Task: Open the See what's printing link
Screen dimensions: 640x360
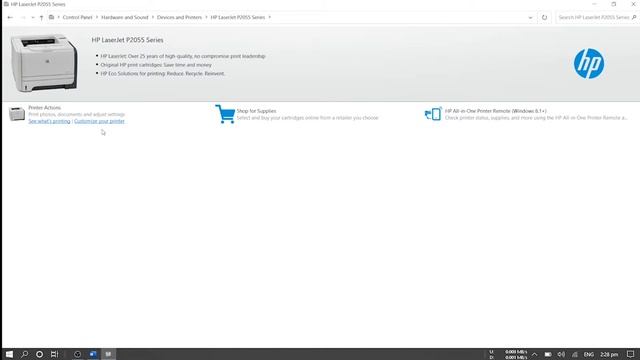Action: pyautogui.click(x=49, y=121)
